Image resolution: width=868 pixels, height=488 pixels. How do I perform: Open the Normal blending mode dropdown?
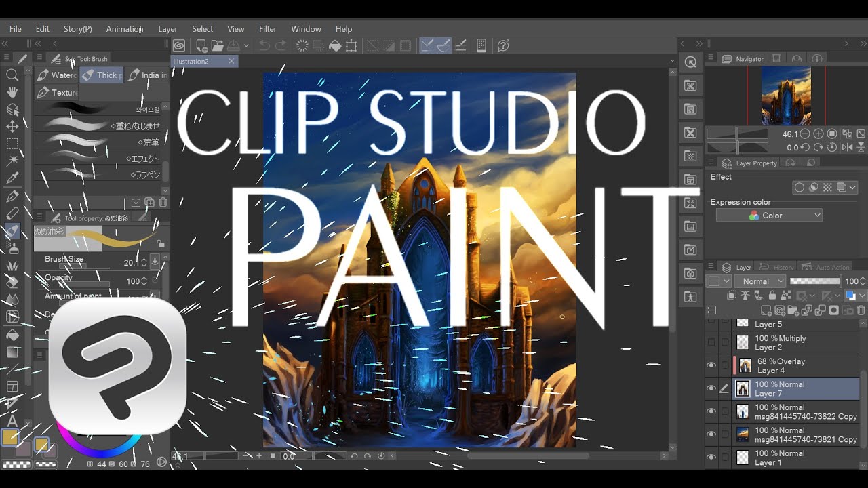[x=761, y=281]
